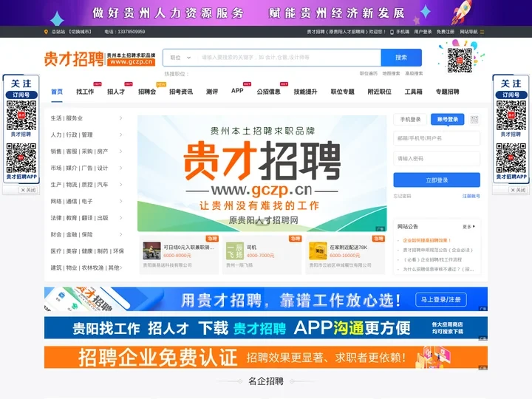Open the main 贵才招聘 carousel banner
The image size is (532, 399).
click(262, 174)
